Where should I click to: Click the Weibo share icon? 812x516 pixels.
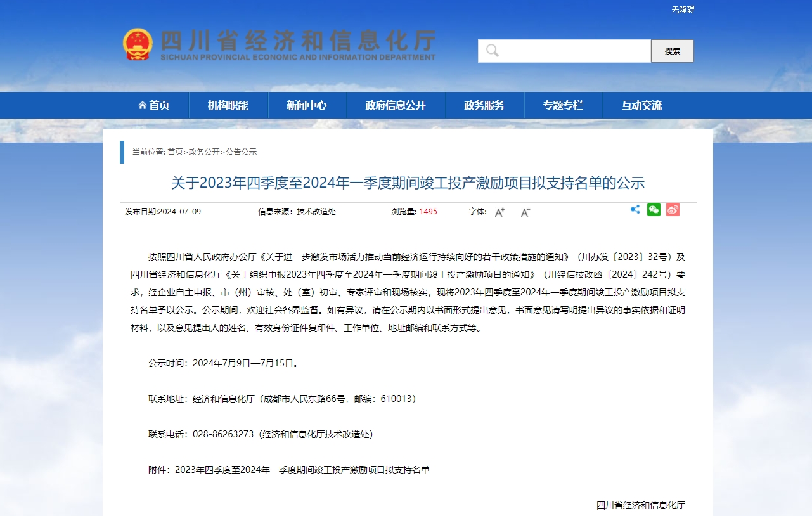[x=673, y=209]
